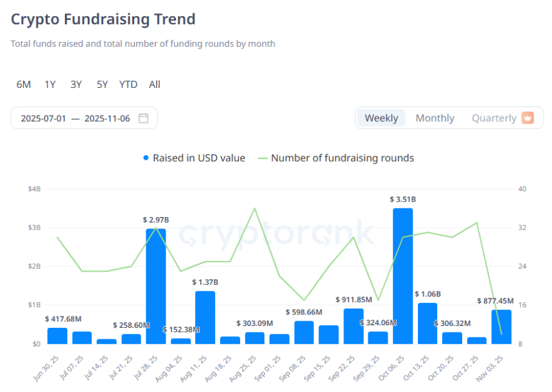This screenshot has height=392, width=552.
Task: Open the date range picker
Action: click(x=83, y=118)
